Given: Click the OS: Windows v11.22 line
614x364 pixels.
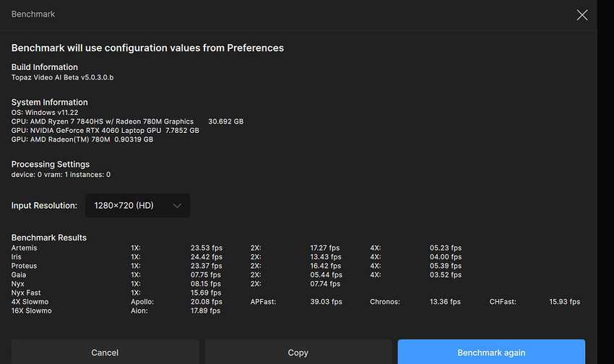Looking at the screenshot, I should [x=45, y=113].
